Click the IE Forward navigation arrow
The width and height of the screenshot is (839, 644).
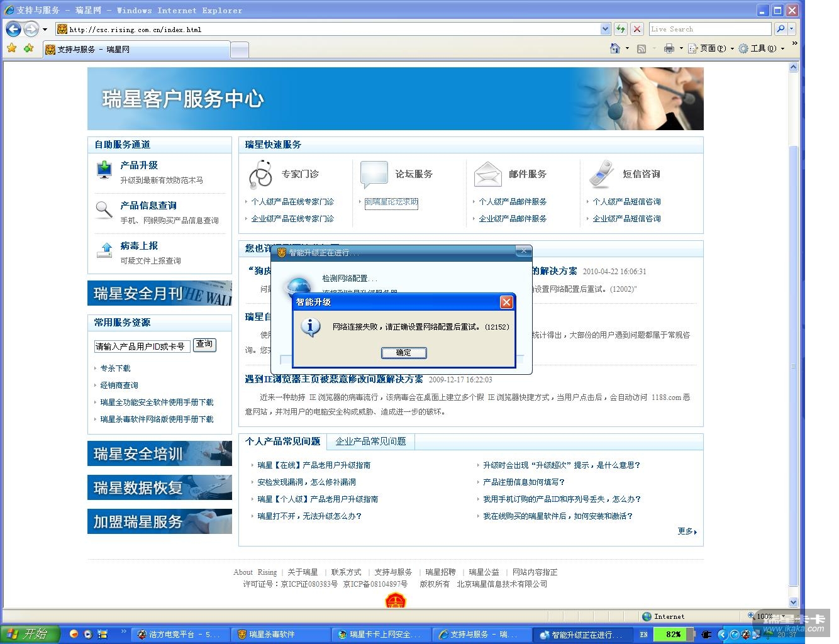pyautogui.click(x=30, y=29)
